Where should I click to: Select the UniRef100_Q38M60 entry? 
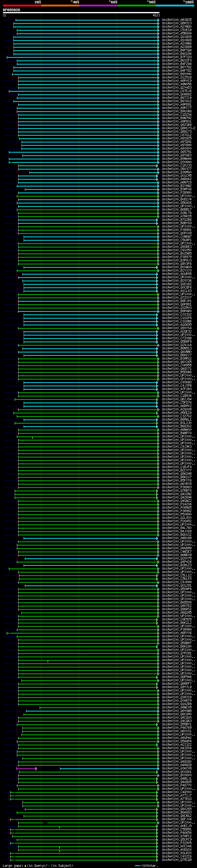tap(177, 172)
